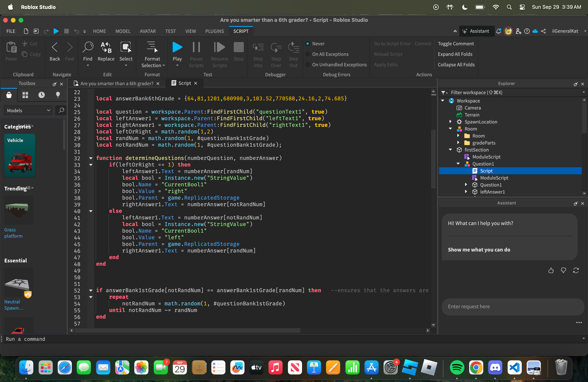The height and width of the screenshot is (382, 588).
Task: Collapse the firstSection tree node
Action: (x=450, y=150)
